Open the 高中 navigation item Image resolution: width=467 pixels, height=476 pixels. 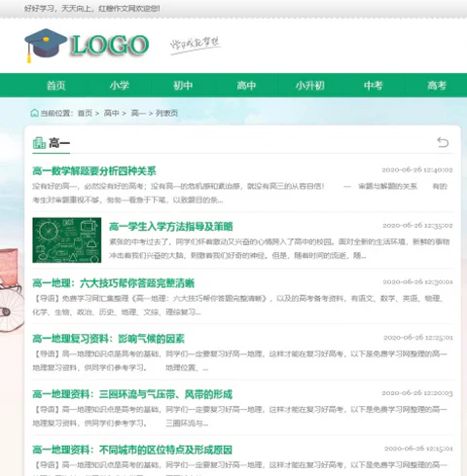246,86
